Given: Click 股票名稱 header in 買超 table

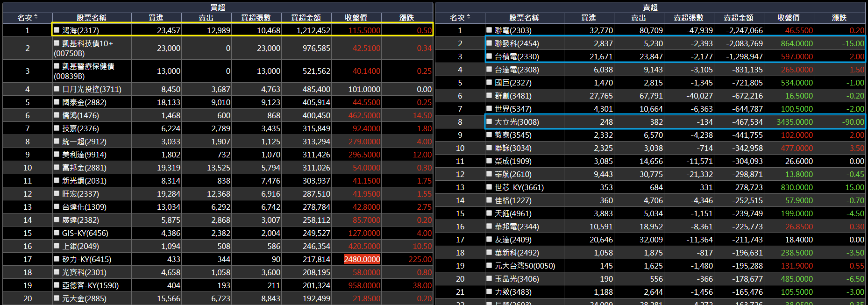Looking at the screenshot, I should [92, 18].
